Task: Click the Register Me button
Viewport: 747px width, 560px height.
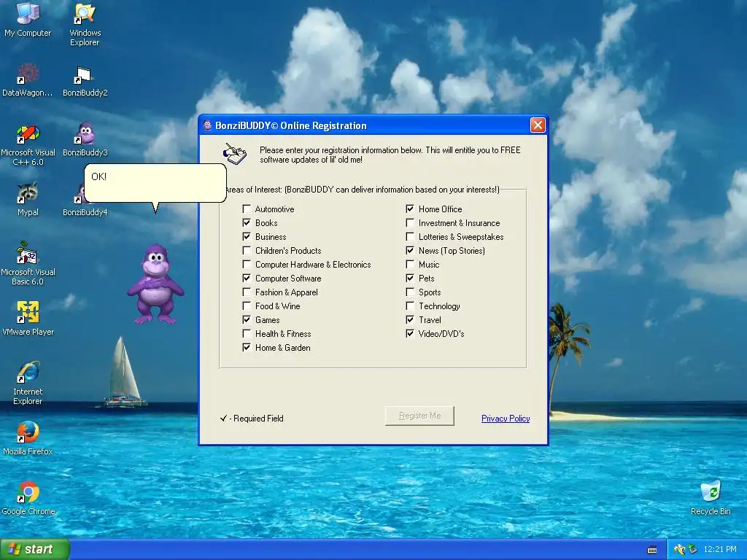Action: (x=419, y=416)
